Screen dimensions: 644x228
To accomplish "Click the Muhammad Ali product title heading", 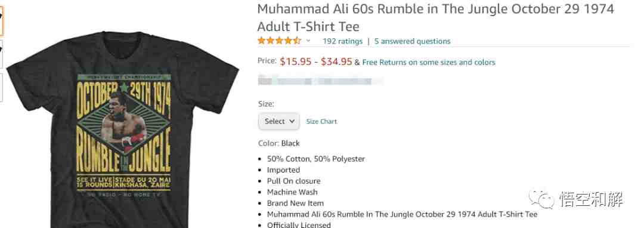I will (x=436, y=18).
